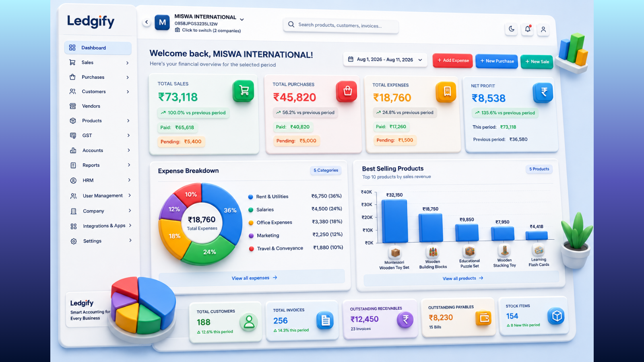This screenshot has height=362, width=644.
Task: Expand the Sales sidebar menu
Action: pyautogui.click(x=99, y=62)
